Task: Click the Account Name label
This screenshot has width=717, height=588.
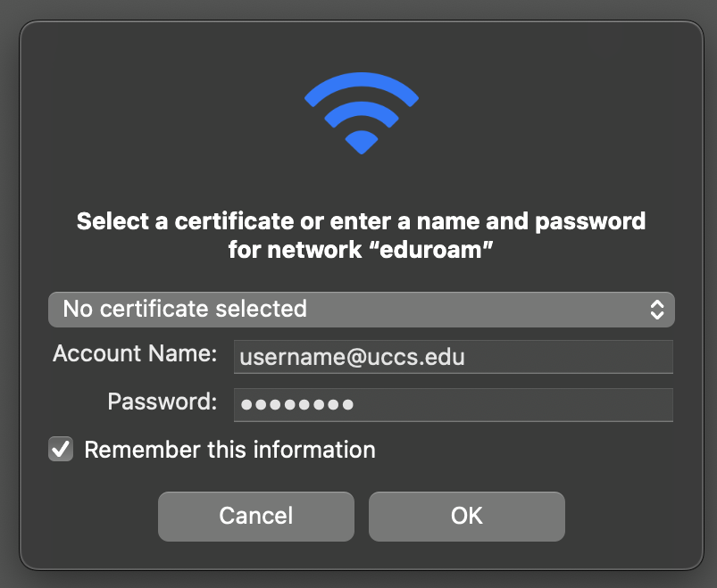Action: pos(135,353)
